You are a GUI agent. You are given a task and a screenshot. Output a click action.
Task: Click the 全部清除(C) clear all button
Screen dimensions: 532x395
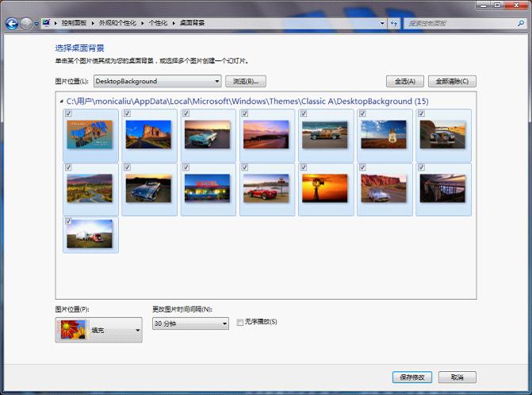coord(452,81)
